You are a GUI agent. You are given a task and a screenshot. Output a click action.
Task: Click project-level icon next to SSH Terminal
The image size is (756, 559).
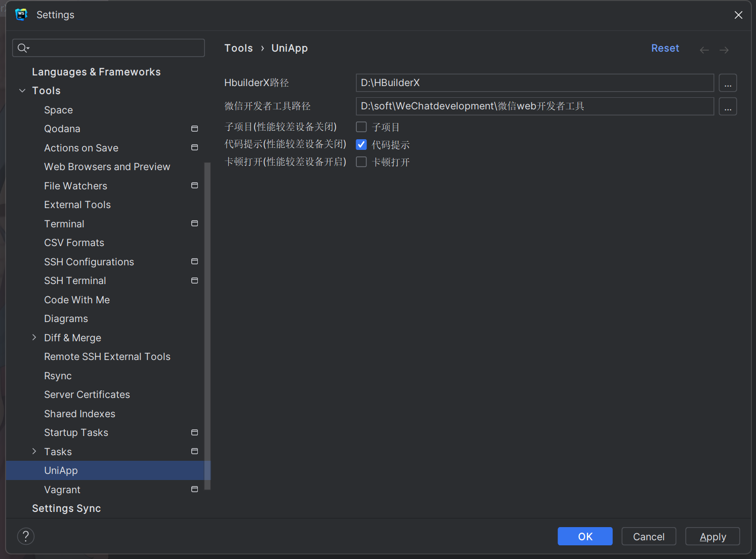coord(194,281)
